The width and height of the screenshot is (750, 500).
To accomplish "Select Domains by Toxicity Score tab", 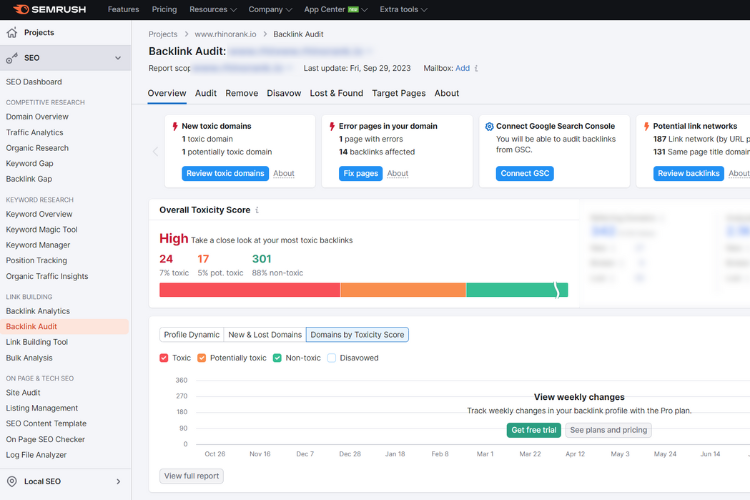I will [x=357, y=334].
